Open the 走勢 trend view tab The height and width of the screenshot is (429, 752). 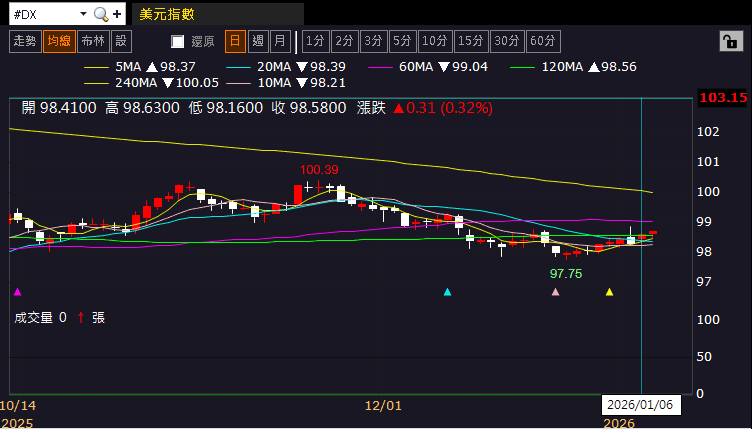point(23,41)
